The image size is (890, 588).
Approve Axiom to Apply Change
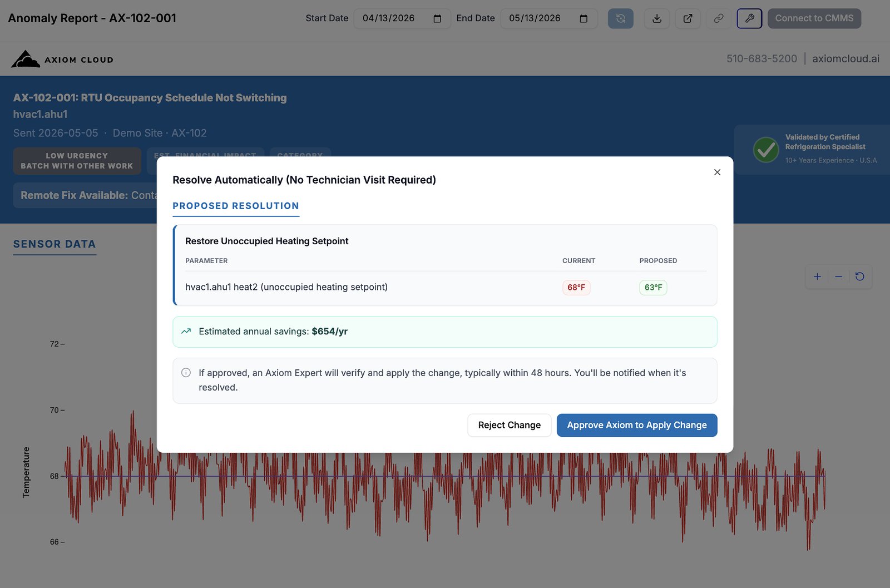pyautogui.click(x=637, y=425)
